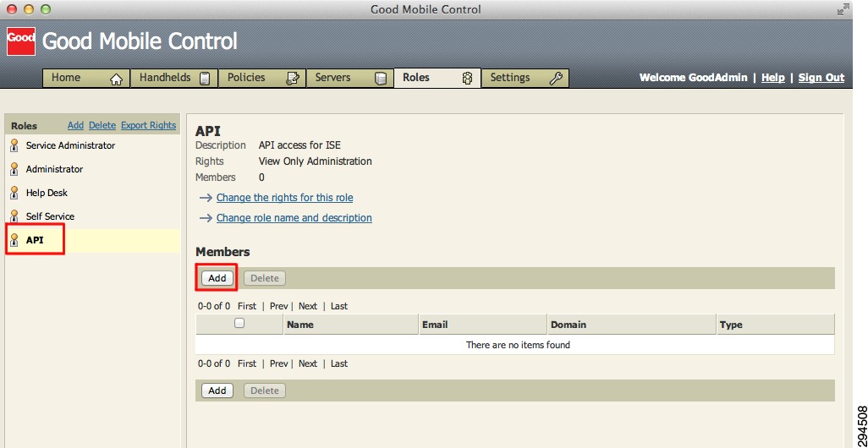Click the 'View Only Administration' rights value
Image resolution: width=868 pixels, height=448 pixels.
coord(316,161)
